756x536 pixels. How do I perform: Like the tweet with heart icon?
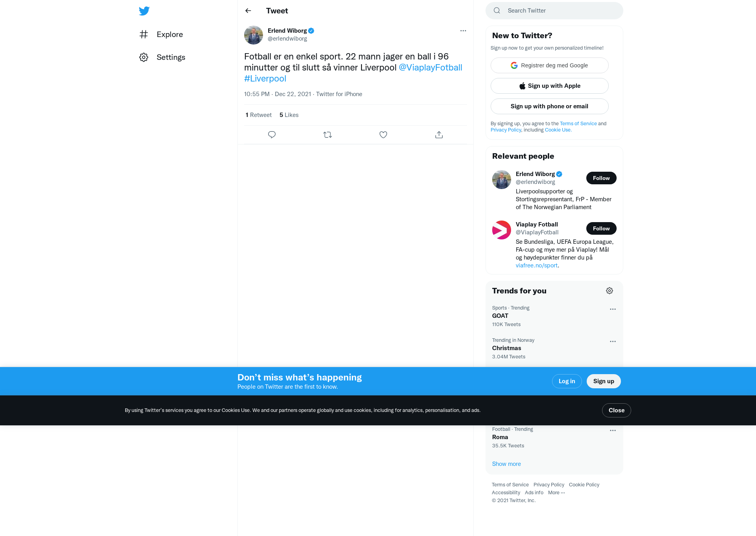[x=383, y=135]
